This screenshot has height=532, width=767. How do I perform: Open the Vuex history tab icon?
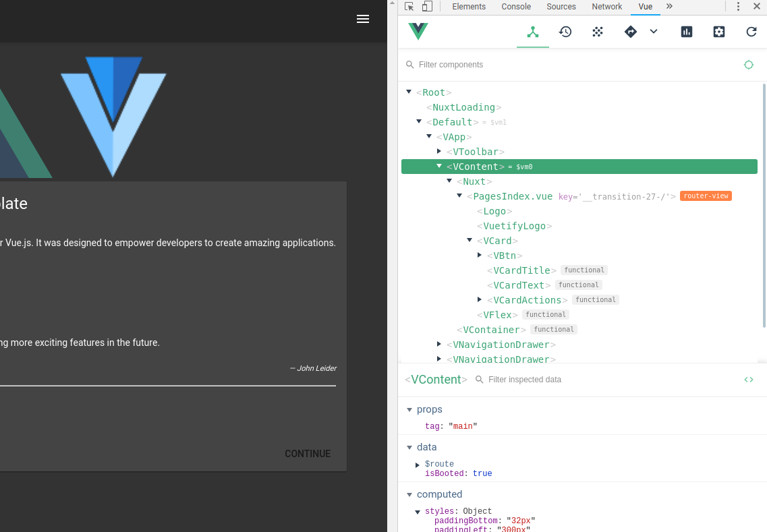coord(565,32)
